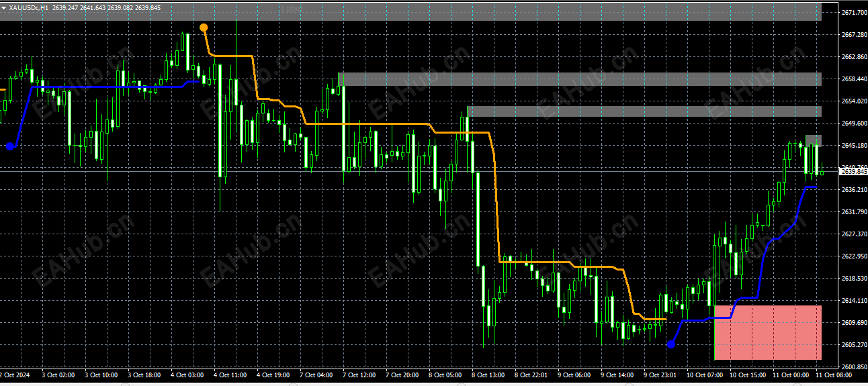This screenshot has width=868, height=386.
Task: Click the faint Label text object
Action: point(292,9)
